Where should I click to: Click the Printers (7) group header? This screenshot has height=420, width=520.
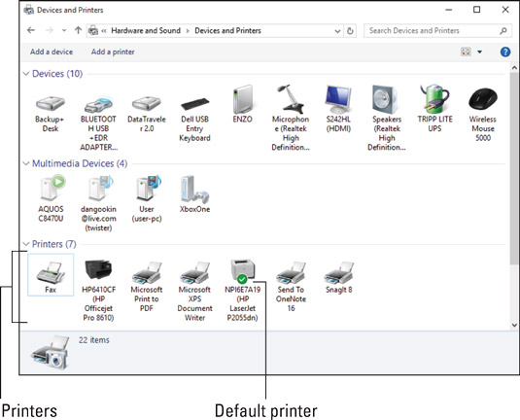(x=54, y=244)
